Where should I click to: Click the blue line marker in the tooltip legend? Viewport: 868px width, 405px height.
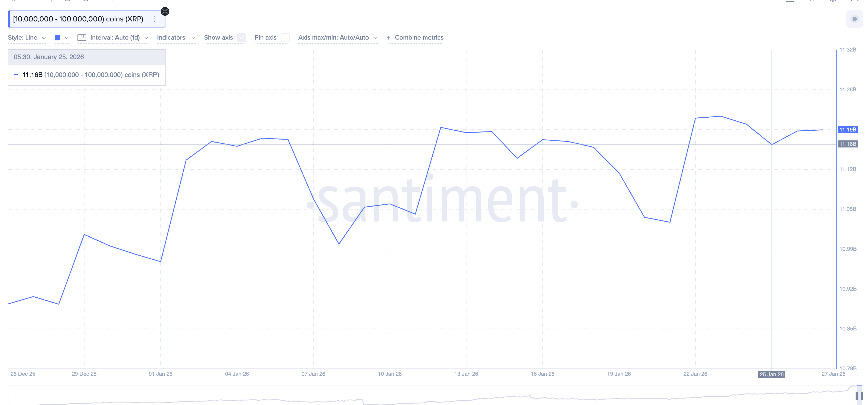[x=16, y=75]
